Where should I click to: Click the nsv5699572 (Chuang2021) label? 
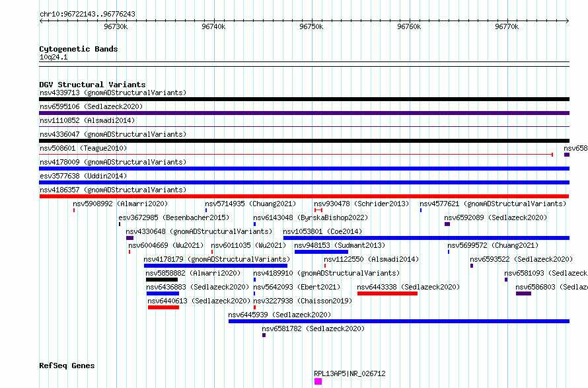point(493,245)
